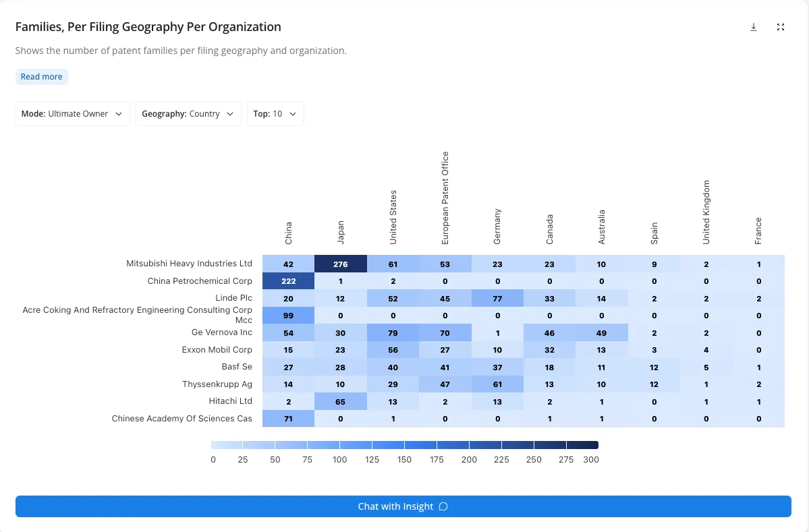The width and height of the screenshot is (809, 532).
Task: Click the Linde Plc Germany 77 cell
Action: (497, 298)
